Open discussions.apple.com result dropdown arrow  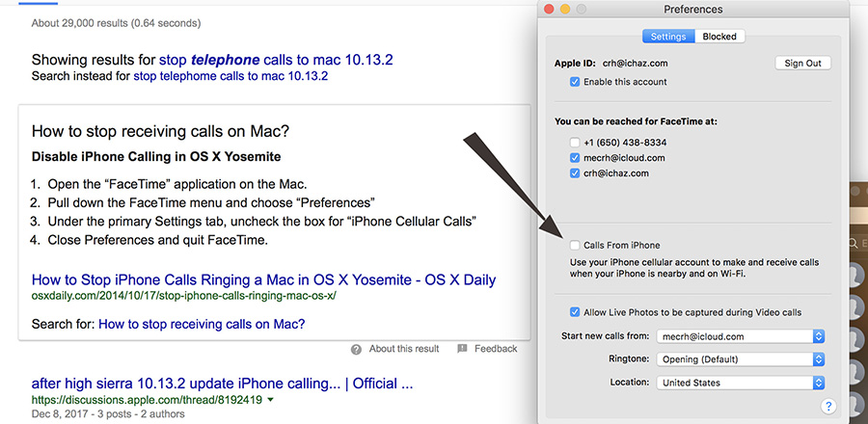click(x=270, y=400)
